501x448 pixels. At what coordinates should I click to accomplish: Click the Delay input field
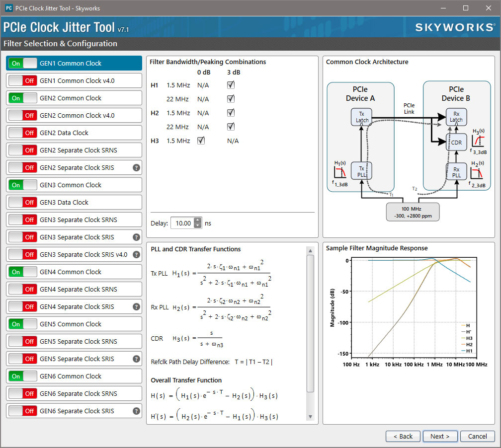tap(182, 224)
